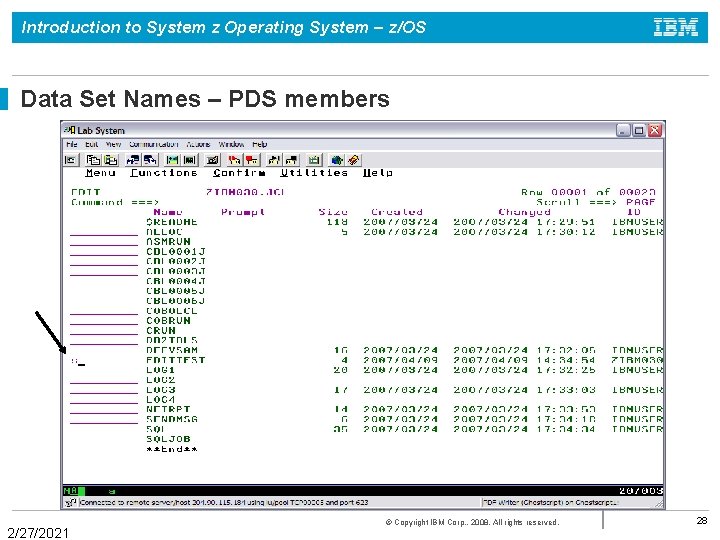
Task: Open the emulator Help menu
Action: click(259, 144)
